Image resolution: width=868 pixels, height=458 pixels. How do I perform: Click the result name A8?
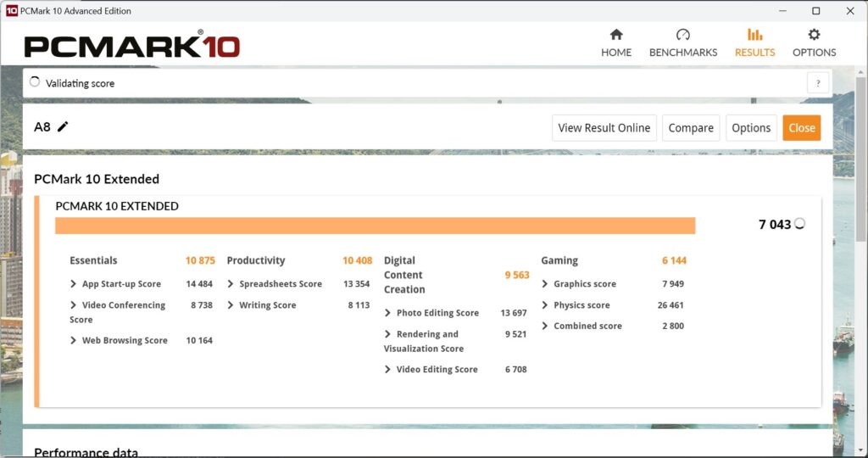[42, 127]
